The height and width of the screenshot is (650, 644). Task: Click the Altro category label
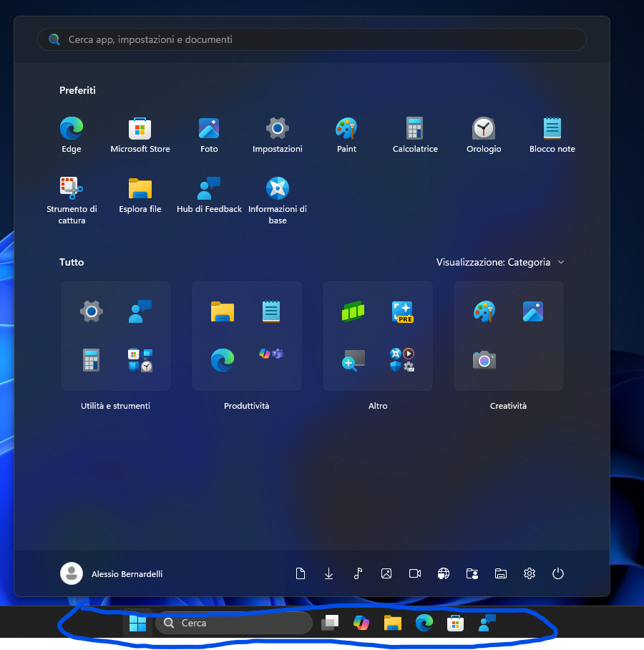(378, 406)
